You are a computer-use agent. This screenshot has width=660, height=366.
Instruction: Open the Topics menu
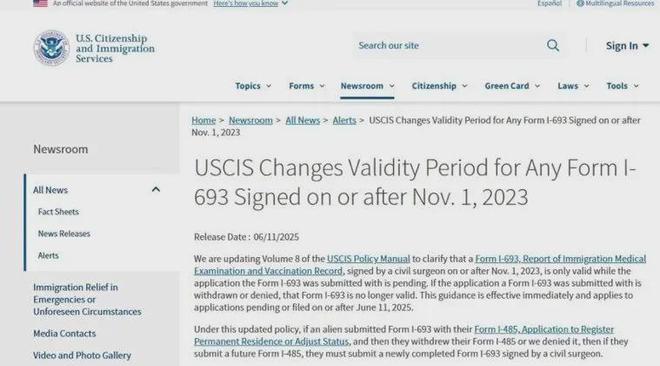253,86
